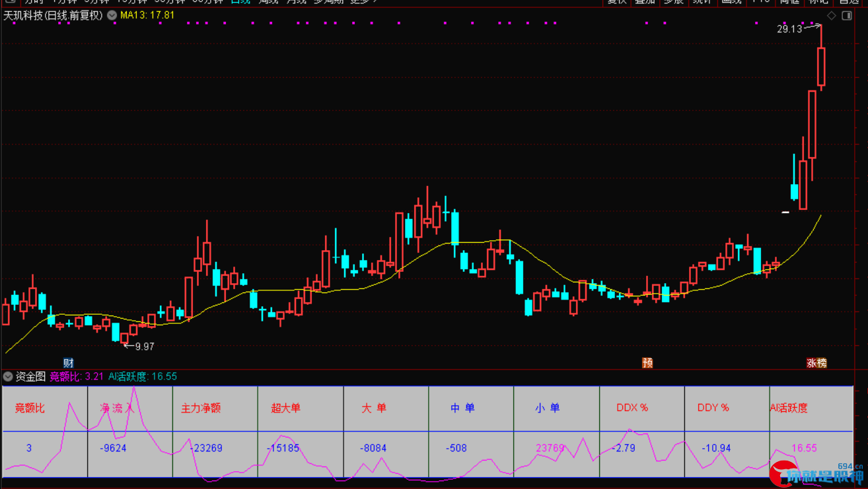Click the -15185 super large order value

point(283,448)
